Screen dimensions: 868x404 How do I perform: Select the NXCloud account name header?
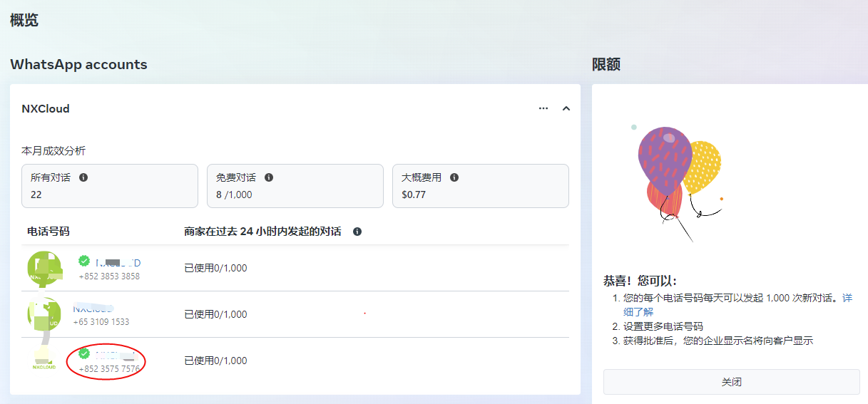(x=46, y=109)
